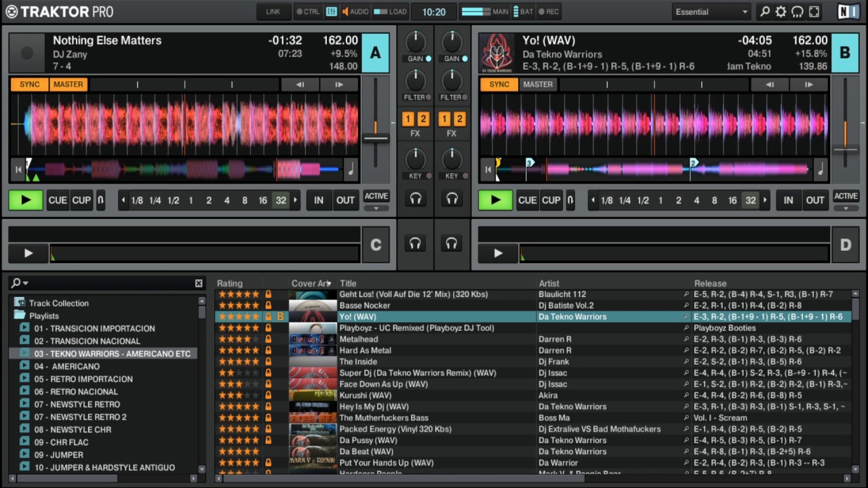
Task: Toggle FX unit 2 for Deck A
Action: pos(423,119)
